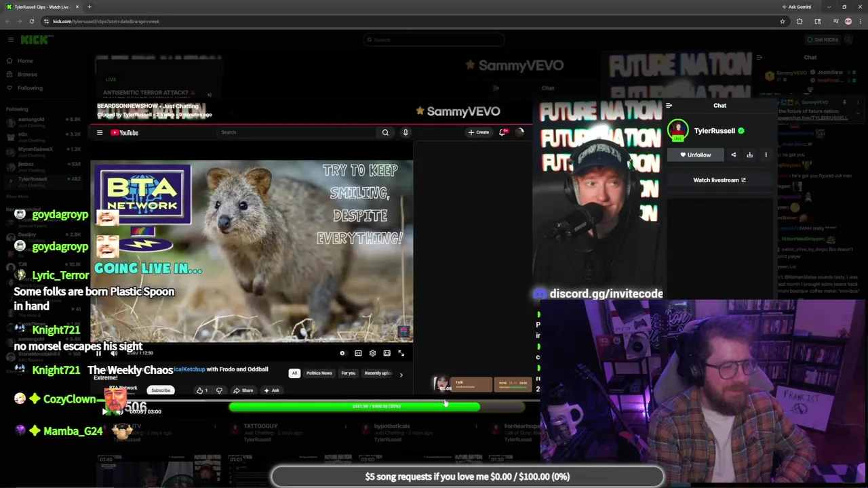Switch YouTube player to theater mode

pyautogui.click(x=387, y=353)
